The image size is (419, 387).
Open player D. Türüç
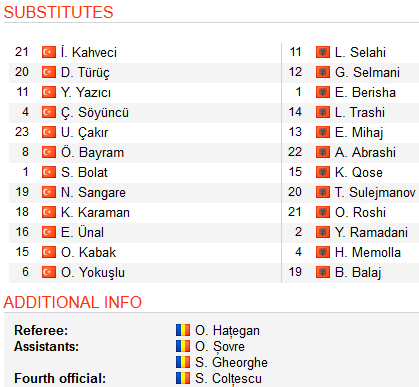click(85, 73)
